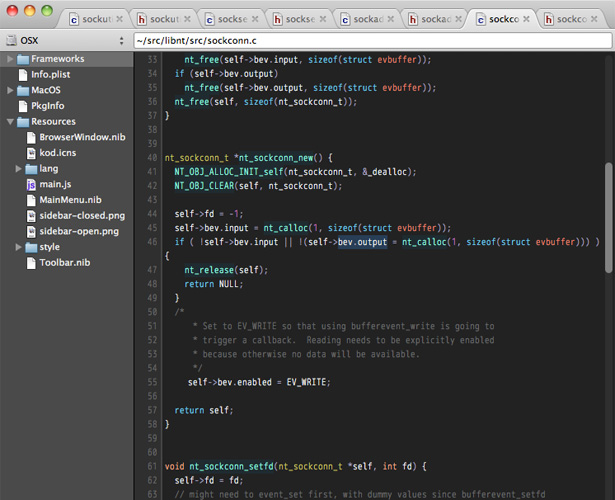Toggle the sidebar icon left of OSX

pos(11,40)
